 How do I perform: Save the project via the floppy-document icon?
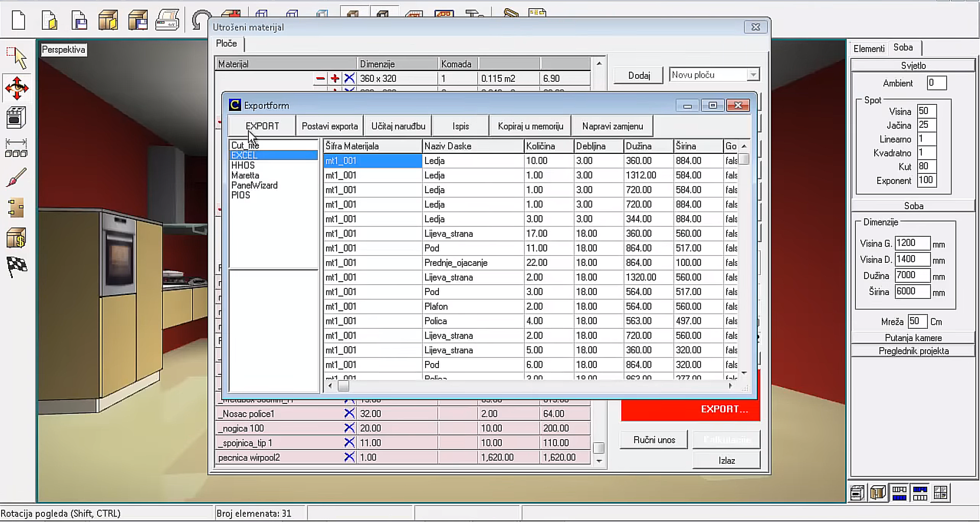(79, 20)
